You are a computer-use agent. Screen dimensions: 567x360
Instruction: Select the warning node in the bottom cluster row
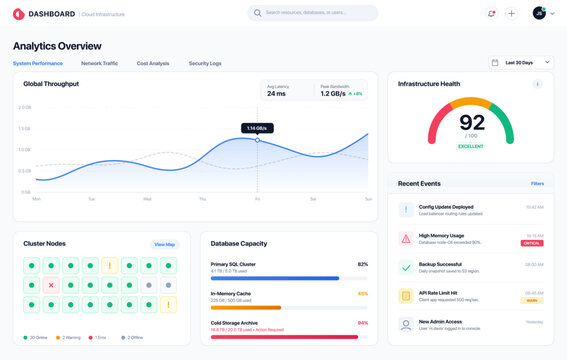click(168, 305)
